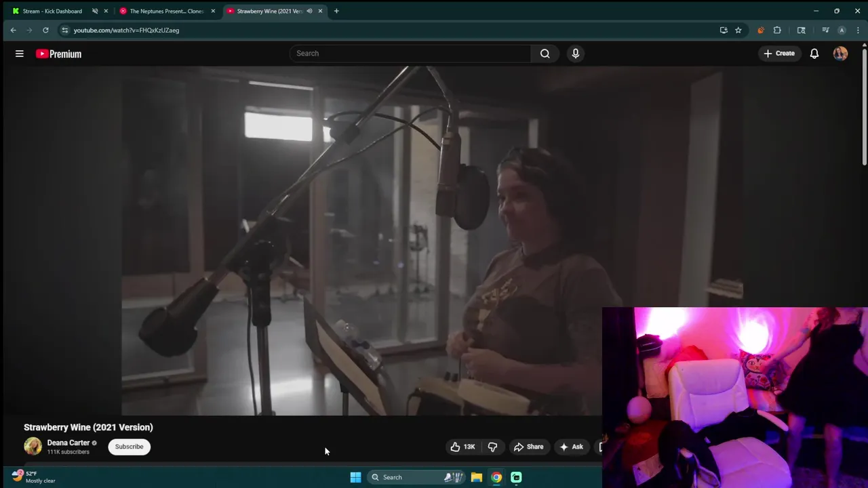Viewport: 868px width, 488px height.
Task: Open the YouTube hamburger guide menu
Action: click(20, 54)
